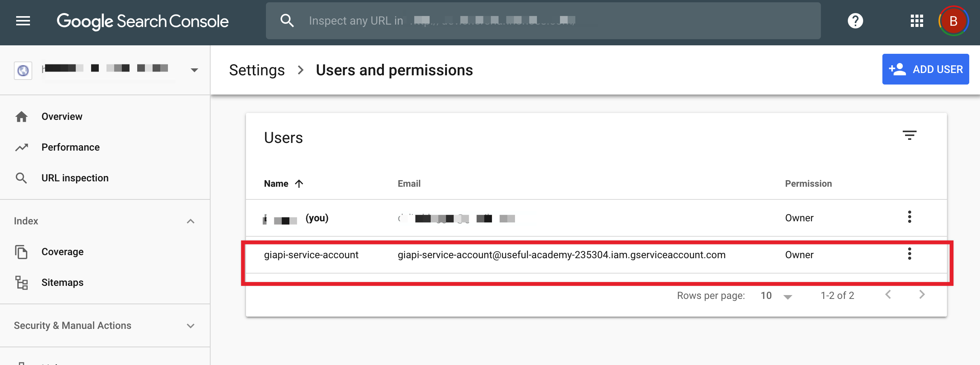980x365 pixels.
Task: Open the Users table filter icon
Action: [x=909, y=135]
